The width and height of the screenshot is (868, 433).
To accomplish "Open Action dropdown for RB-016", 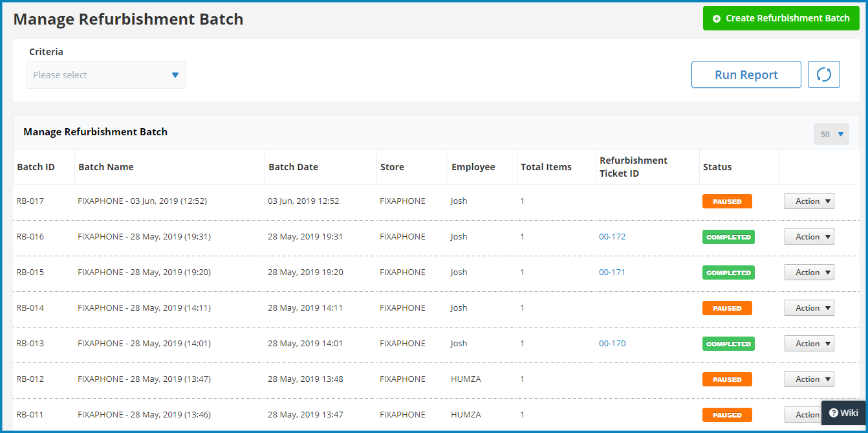I will tap(809, 237).
